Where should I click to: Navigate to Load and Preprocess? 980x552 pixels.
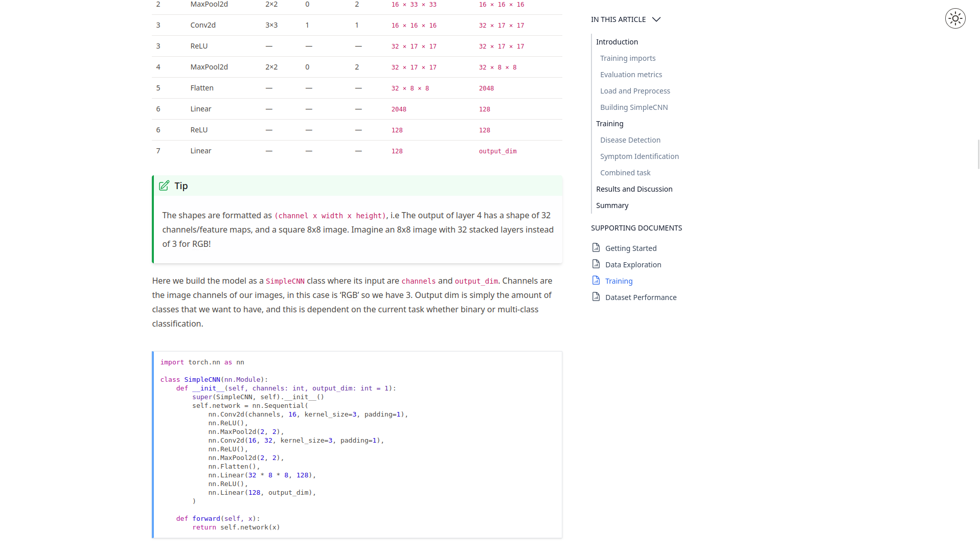point(634,91)
